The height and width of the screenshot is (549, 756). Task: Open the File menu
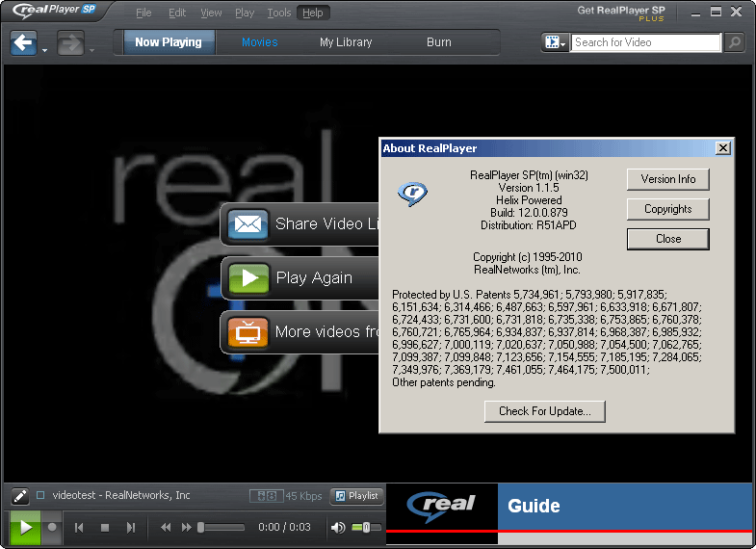(x=143, y=13)
